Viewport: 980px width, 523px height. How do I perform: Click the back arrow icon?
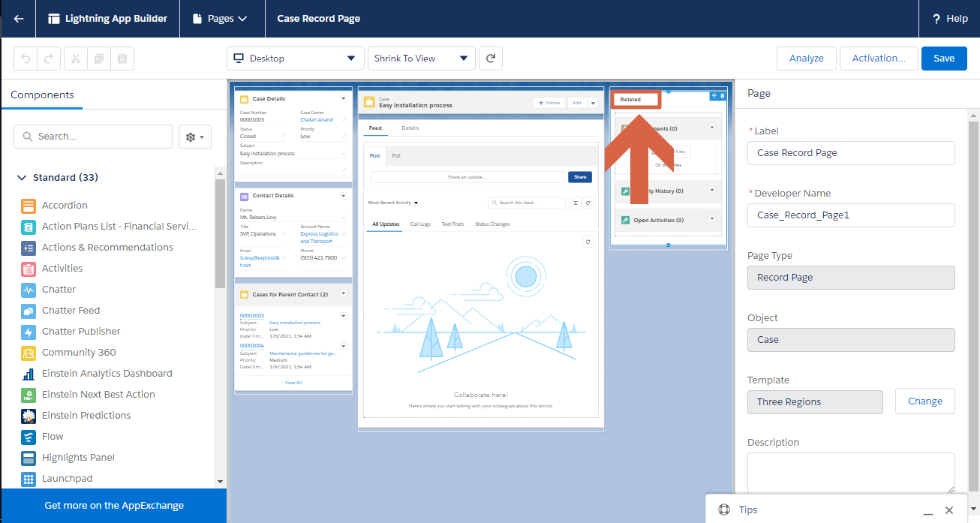(19, 19)
